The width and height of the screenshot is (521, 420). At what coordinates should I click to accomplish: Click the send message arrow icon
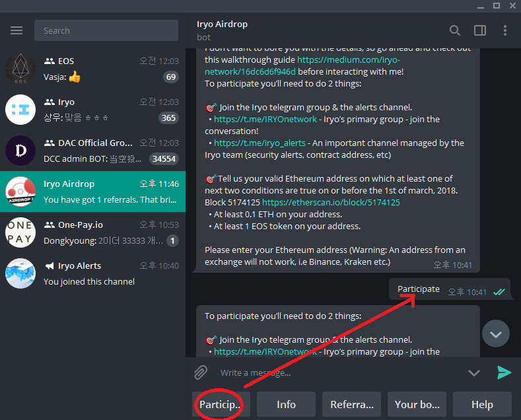[x=504, y=372]
